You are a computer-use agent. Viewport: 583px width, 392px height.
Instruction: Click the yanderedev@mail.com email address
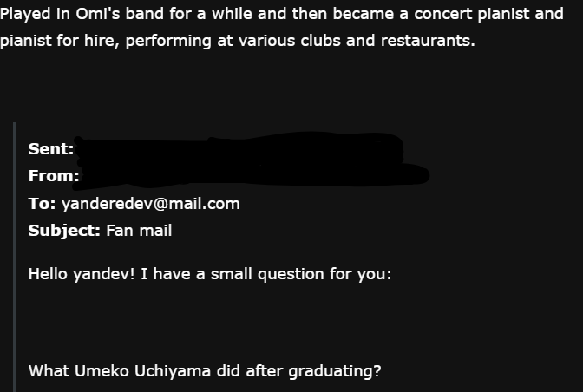150,204
